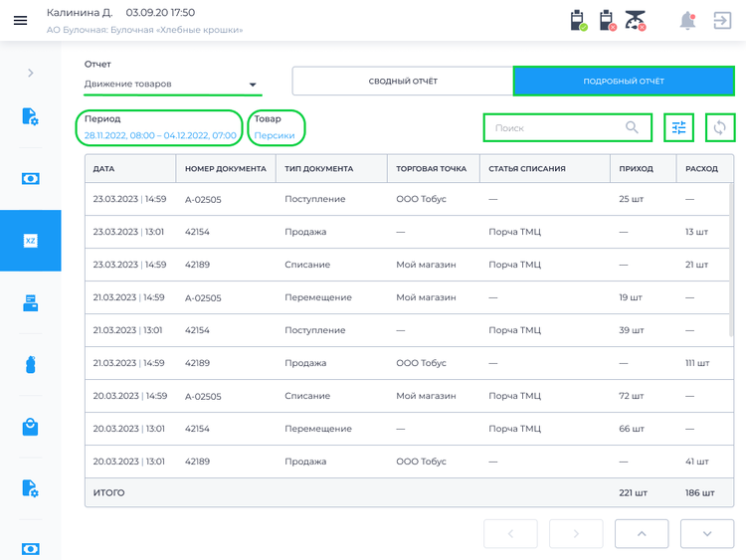Open the bottle sidebar section
746x560 pixels.
(31, 364)
